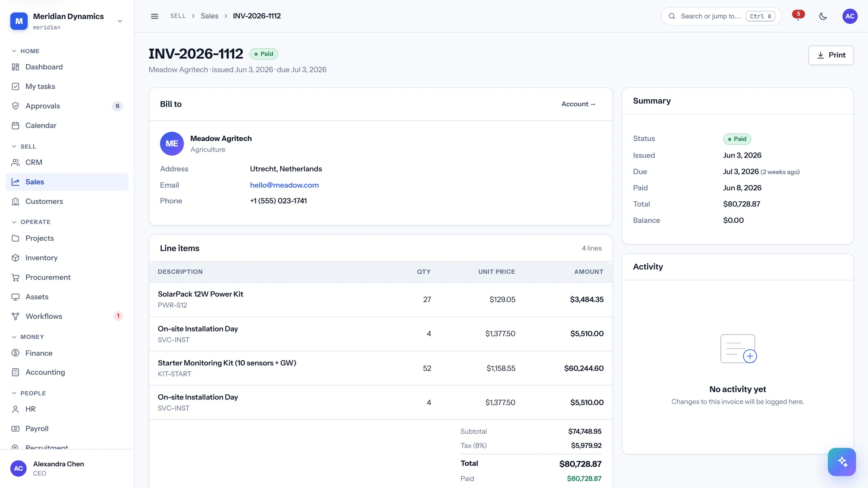Click the CRM people icon
The height and width of the screenshot is (488, 868).
pyautogui.click(x=15, y=162)
